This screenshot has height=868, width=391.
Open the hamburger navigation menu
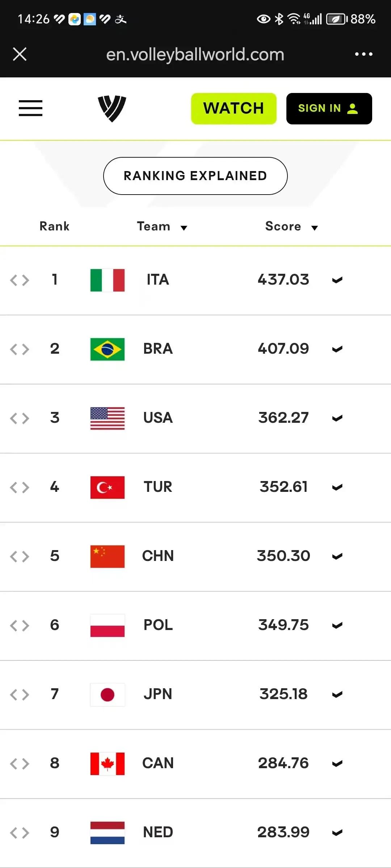tap(30, 108)
